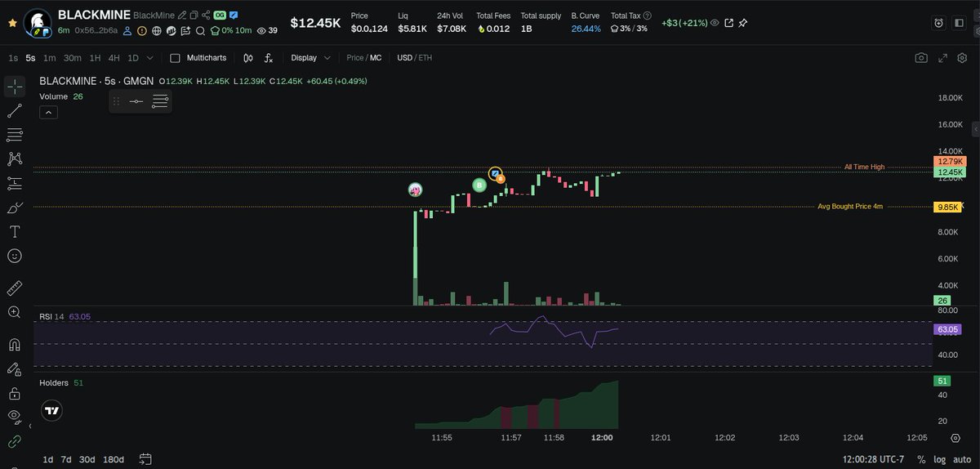980x469 pixels.
Task: View the orange warning alert icon
Action: click(142, 30)
